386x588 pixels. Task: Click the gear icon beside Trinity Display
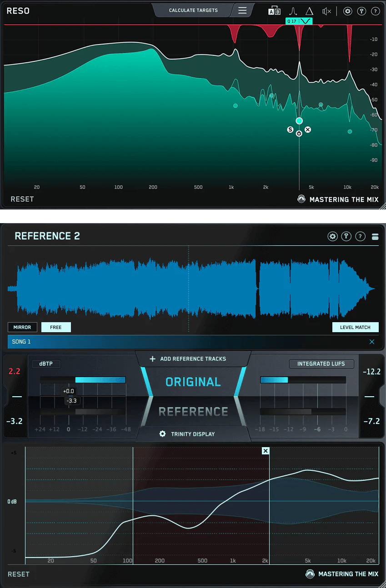click(x=162, y=434)
